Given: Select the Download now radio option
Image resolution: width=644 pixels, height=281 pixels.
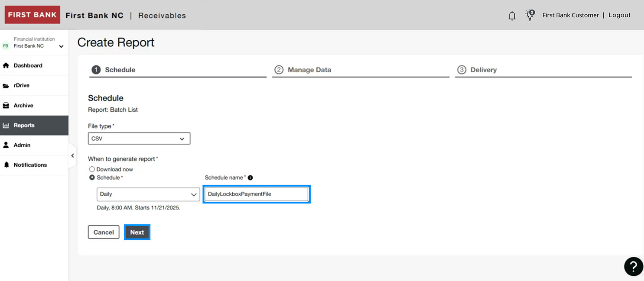Looking at the screenshot, I should [92, 169].
